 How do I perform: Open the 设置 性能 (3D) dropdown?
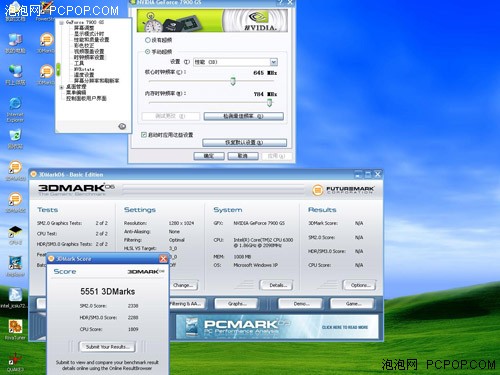coord(235,62)
